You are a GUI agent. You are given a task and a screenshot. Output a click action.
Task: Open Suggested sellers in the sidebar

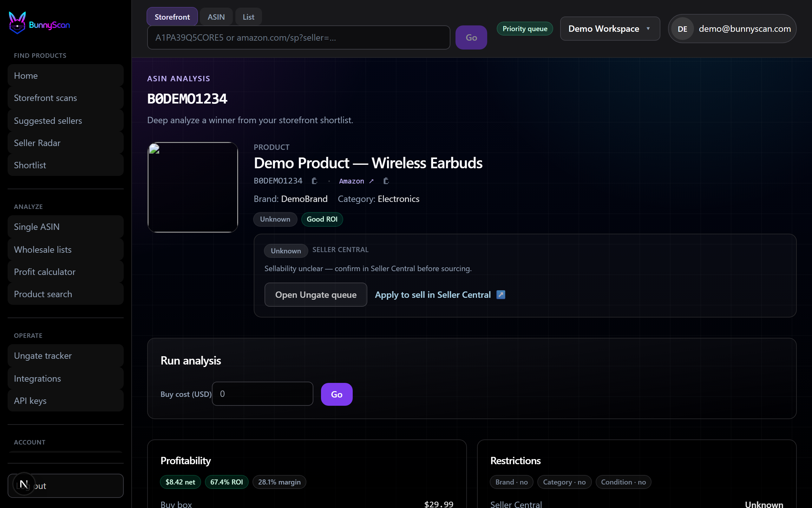tap(65, 121)
